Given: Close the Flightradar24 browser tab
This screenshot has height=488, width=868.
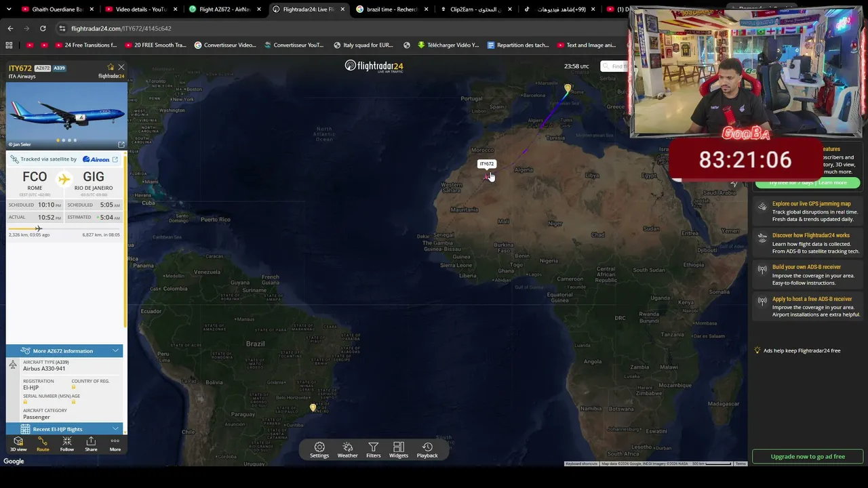Looking at the screenshot, I should click(342, 9).
